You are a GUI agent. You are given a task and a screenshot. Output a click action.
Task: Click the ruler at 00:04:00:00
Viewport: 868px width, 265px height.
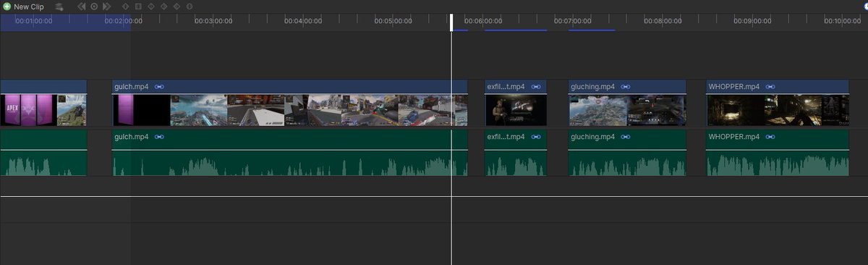303,21
